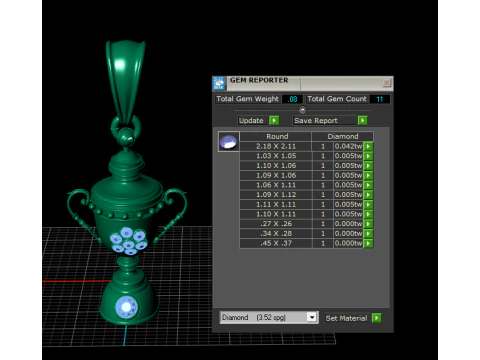Image resolution: width=480 pixels, height=360 pixels.
Task: Click the gem cluster on the trophy cup
Action: [x=129, y=241]
